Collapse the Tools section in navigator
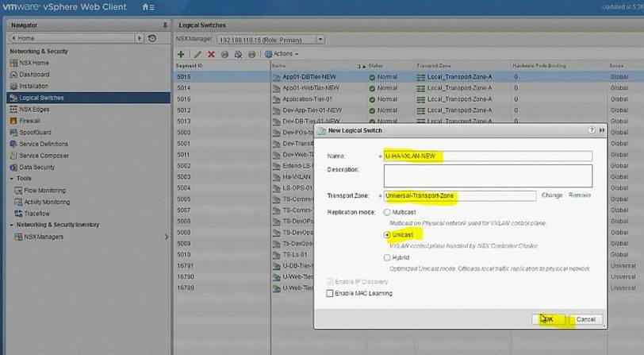 click(11, 179)
